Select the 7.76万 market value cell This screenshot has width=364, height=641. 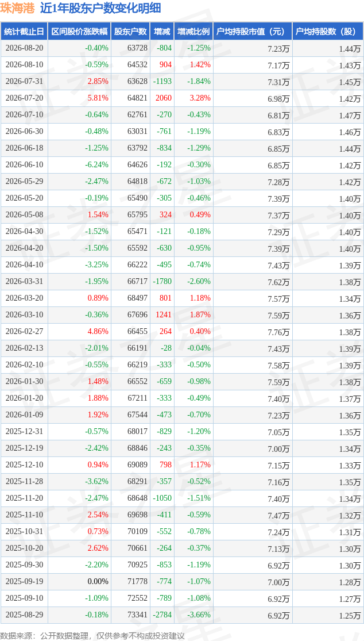coord(278,332)
